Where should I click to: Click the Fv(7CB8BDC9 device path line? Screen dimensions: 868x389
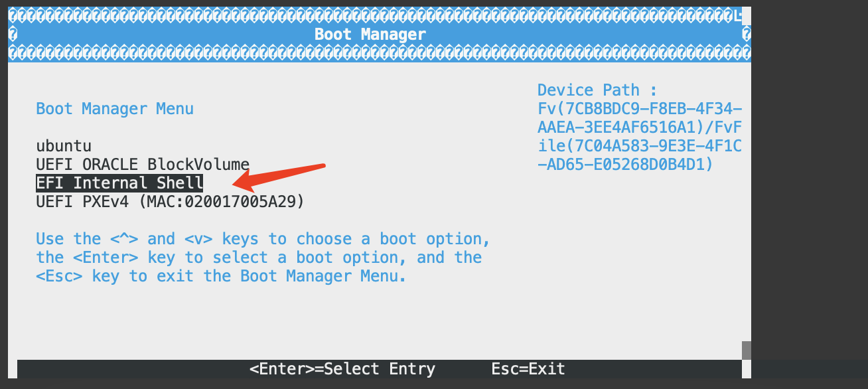coord(640,109)
